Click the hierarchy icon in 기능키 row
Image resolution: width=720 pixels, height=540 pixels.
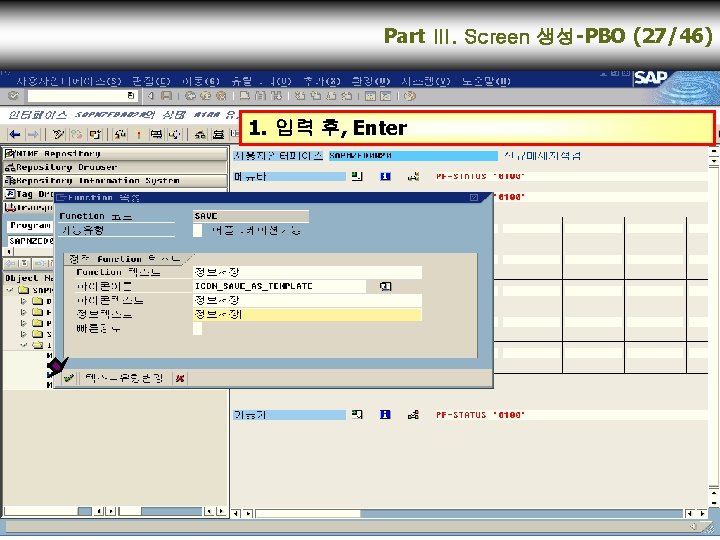[x=413, y=415]
